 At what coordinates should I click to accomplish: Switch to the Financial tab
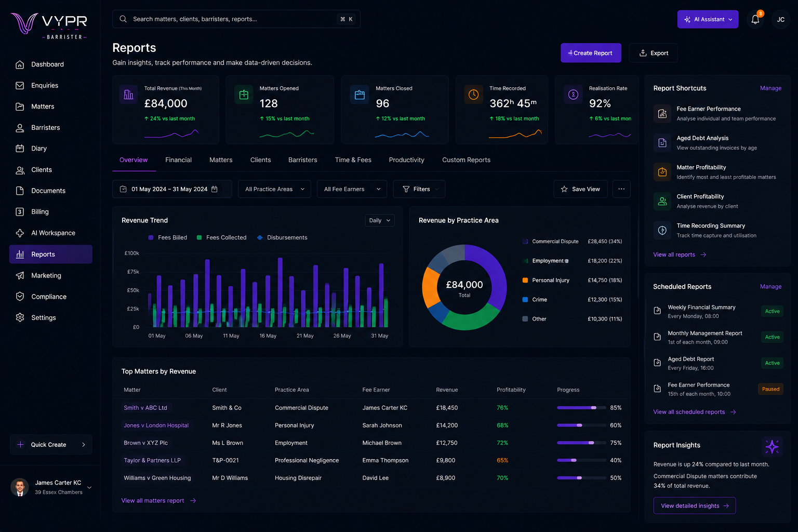coord(178,160)
